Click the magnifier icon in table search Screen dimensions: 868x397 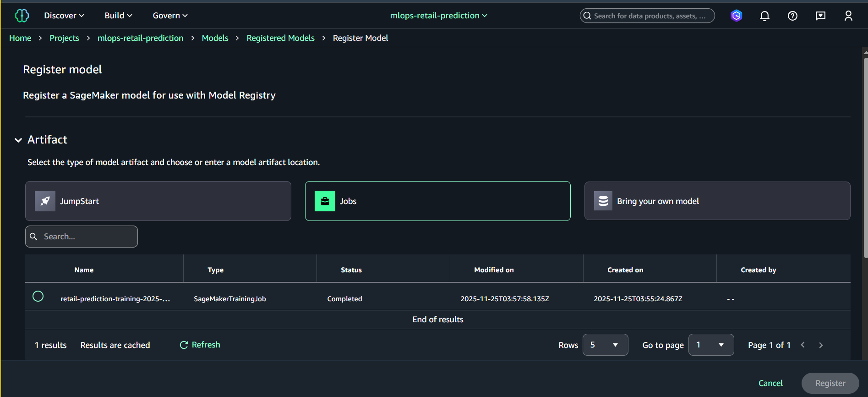(x=33, y=237)
